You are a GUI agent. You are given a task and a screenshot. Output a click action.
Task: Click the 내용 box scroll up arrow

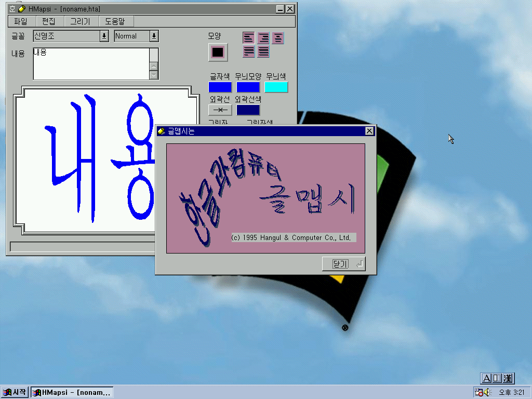click(154, 66)
